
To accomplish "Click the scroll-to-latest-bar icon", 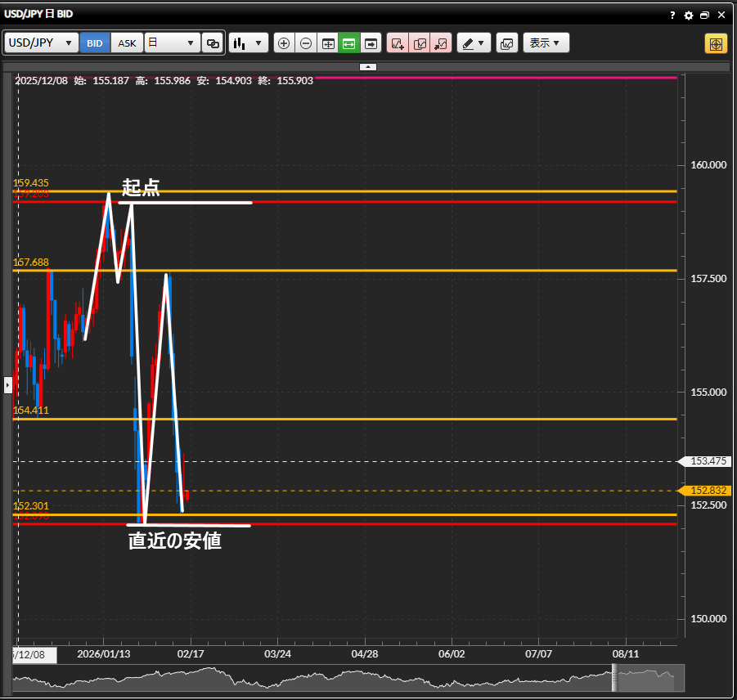I will tap(371, 43).
